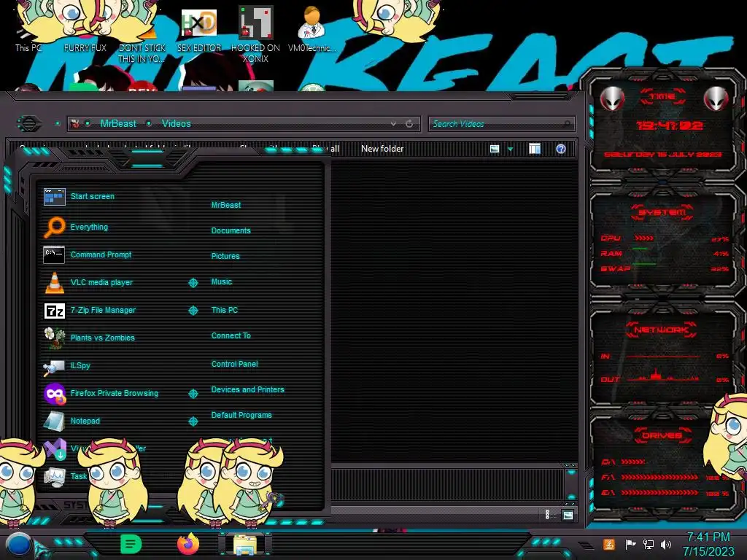Image resolution: width=747 pixels, height=560 pixels.
Task: Click the Explorer back navigation button
Action: coord(29,124)
